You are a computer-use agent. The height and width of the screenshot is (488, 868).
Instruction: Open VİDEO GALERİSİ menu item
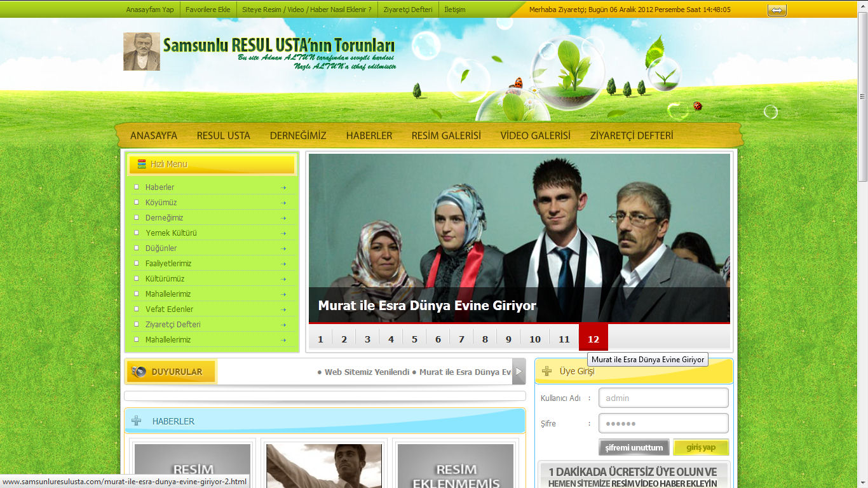point(535,135)
